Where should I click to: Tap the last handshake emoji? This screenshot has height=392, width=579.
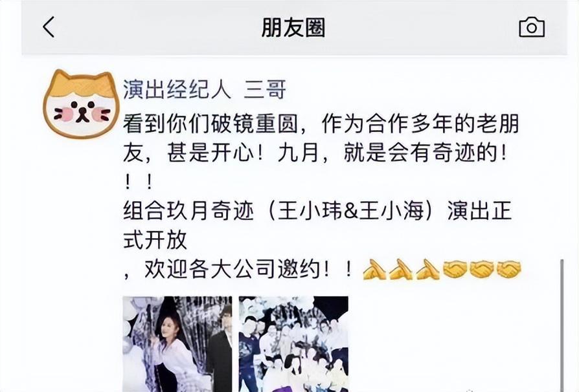tap(508, 269)
